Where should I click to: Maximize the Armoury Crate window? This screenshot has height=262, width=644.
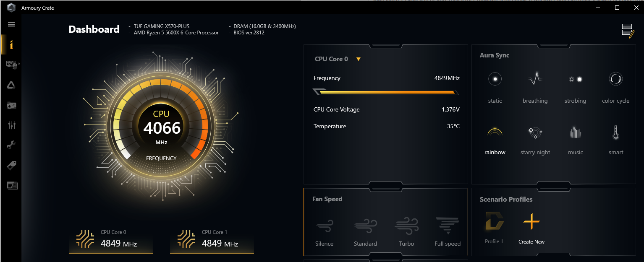617,8
